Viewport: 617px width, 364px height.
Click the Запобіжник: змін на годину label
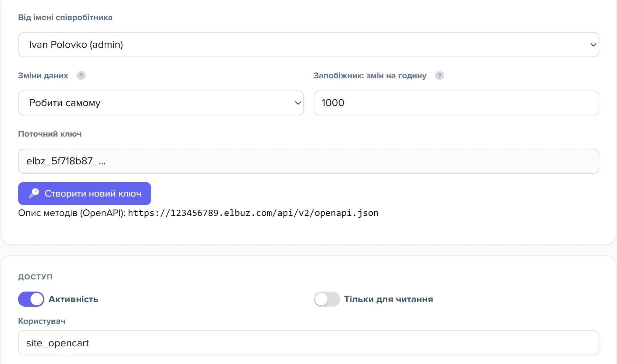tap(370, 76)
